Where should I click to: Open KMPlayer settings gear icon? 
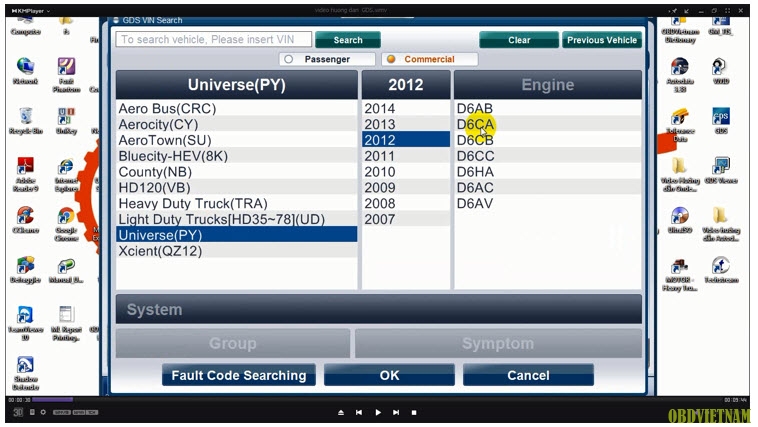(x=43, y=412)
